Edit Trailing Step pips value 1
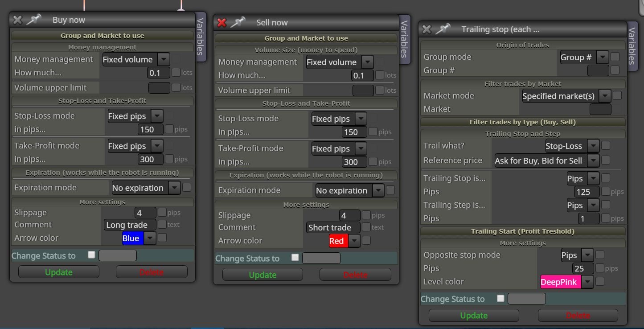 click(589, 218)
